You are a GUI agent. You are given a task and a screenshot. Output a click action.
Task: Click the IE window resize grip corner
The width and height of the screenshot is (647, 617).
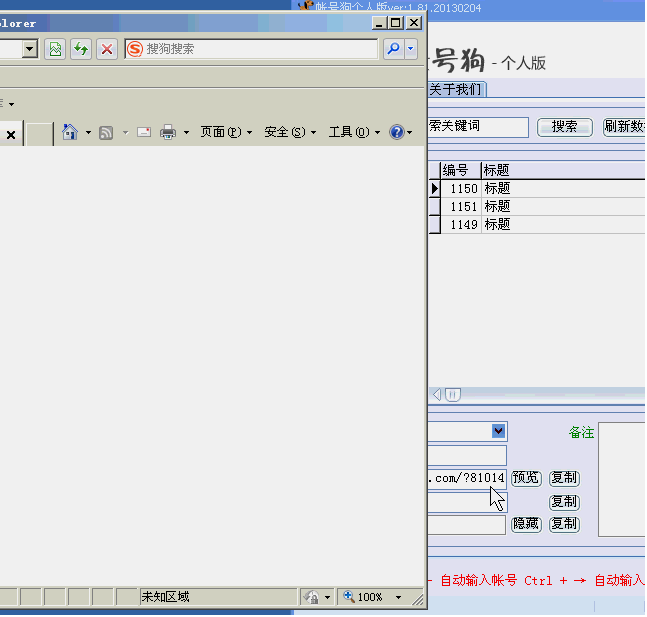point(418,599)
